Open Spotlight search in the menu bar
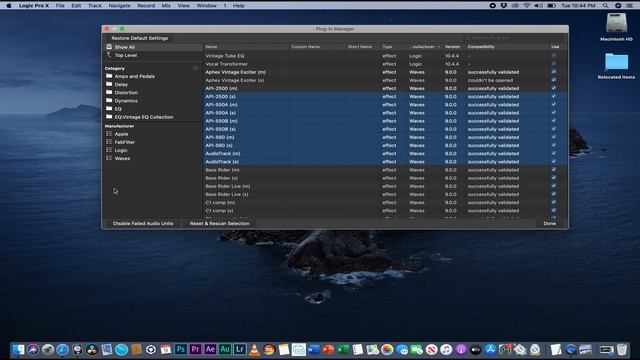 pos(605,6)
